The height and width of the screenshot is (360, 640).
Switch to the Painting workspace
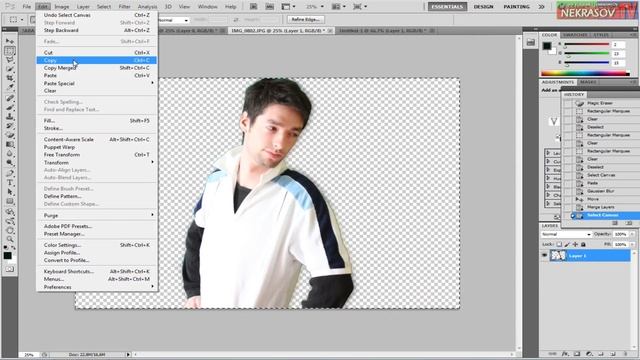[x=516, y=7]
